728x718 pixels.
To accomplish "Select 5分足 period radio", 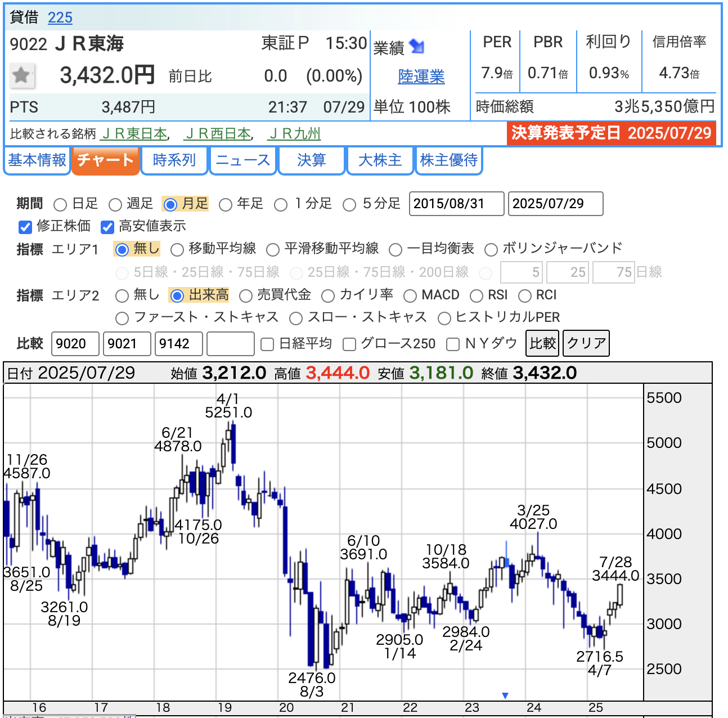I will pos(349,204).
